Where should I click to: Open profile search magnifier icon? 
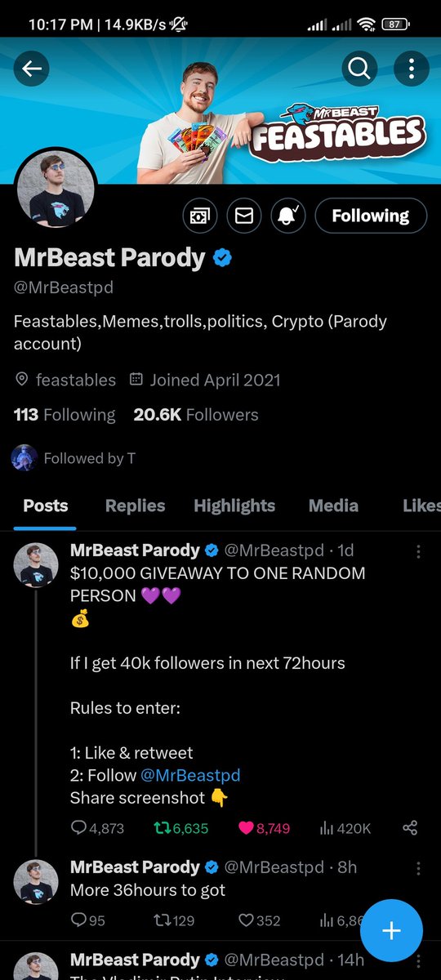click(359, 69)
